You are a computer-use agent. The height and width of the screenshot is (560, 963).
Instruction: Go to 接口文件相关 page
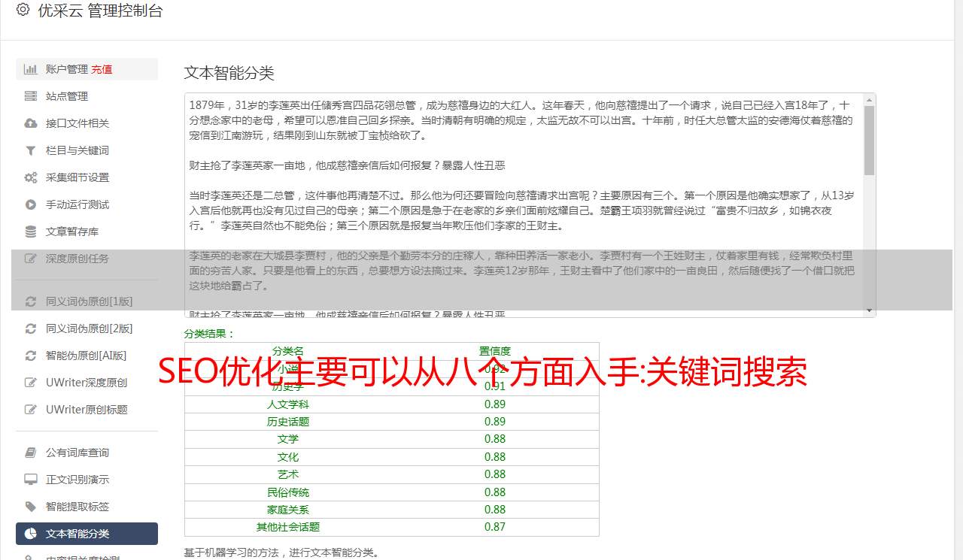(x=87, y=123)
